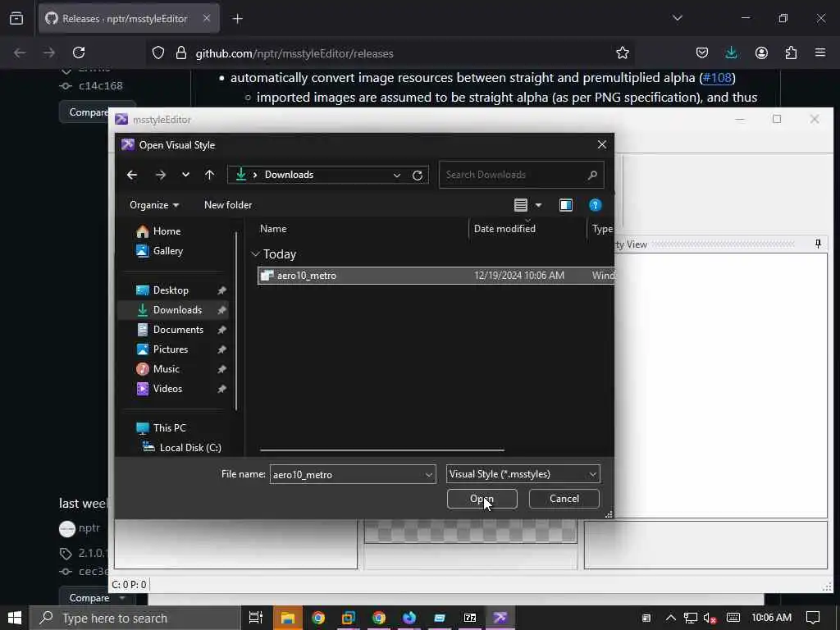The width and height of the screenshot is (840, 630).
Task: Open Firefox account menu
Action: pyautogui.click(x=761, y=53)
